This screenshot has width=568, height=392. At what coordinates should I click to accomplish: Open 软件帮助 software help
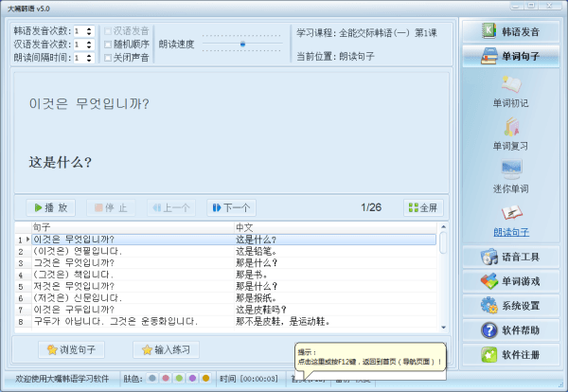[x=510, y=330]
